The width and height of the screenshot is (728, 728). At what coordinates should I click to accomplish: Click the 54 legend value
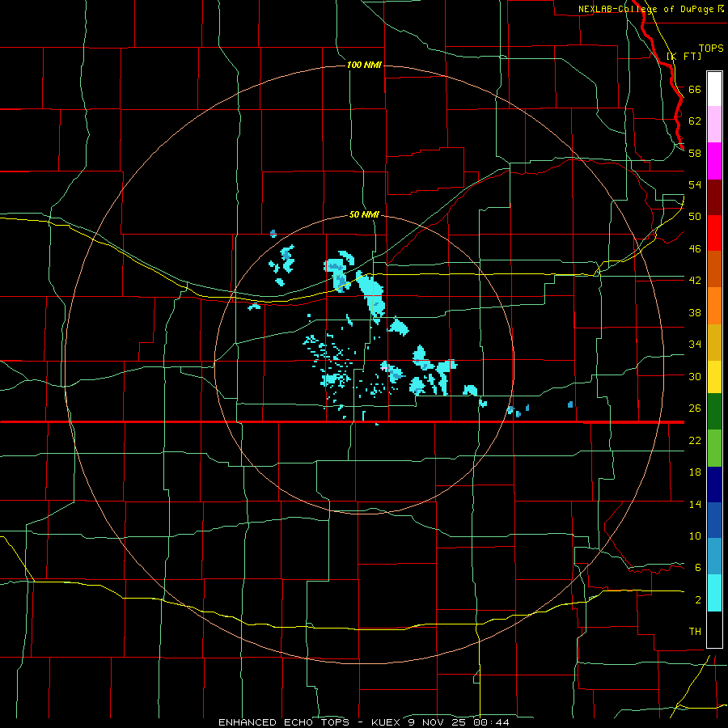coord(695,184)
